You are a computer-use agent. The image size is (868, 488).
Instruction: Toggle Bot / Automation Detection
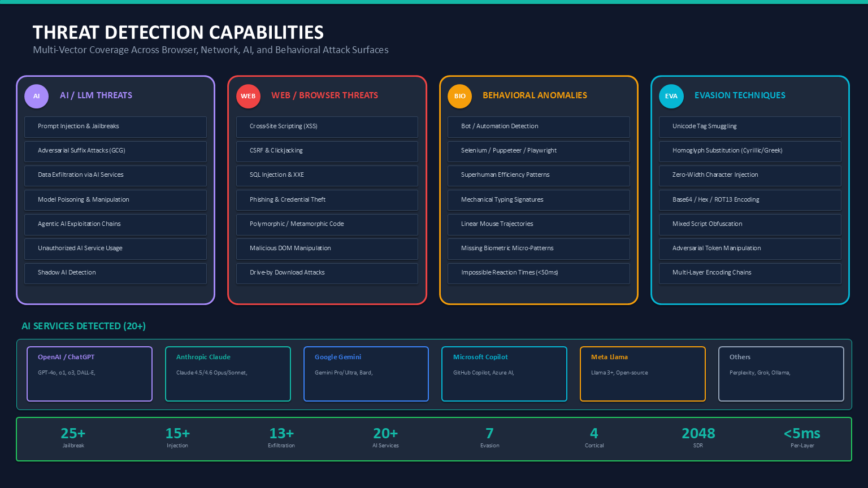tap(538, 127)
